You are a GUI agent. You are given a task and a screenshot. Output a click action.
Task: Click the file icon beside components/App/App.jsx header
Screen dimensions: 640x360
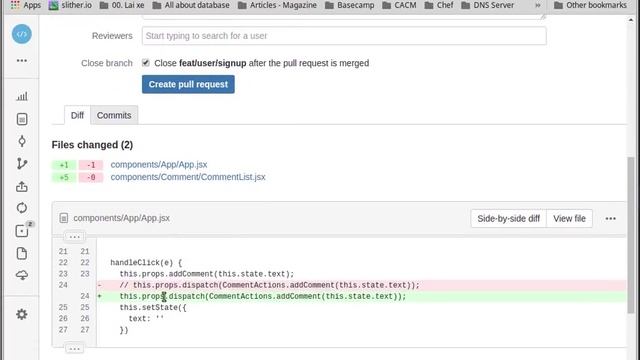pos(64,218)
